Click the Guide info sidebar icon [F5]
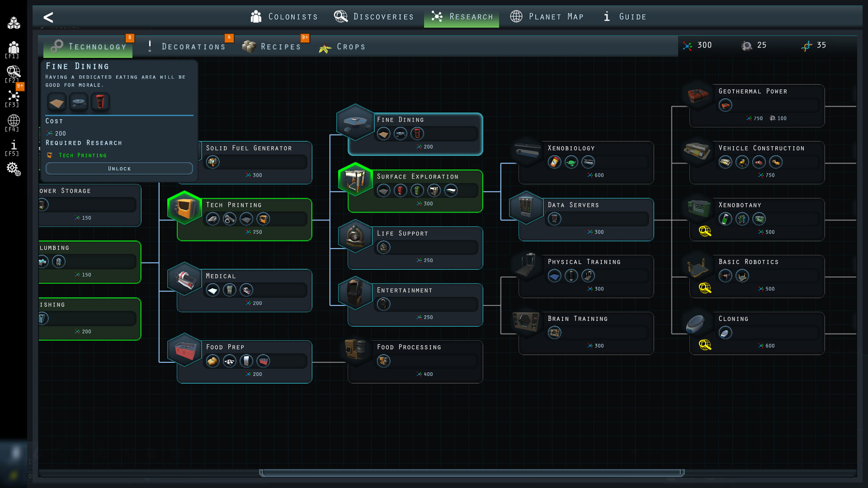Viewport: 868px width, 488px height. [x=13, y=146]
